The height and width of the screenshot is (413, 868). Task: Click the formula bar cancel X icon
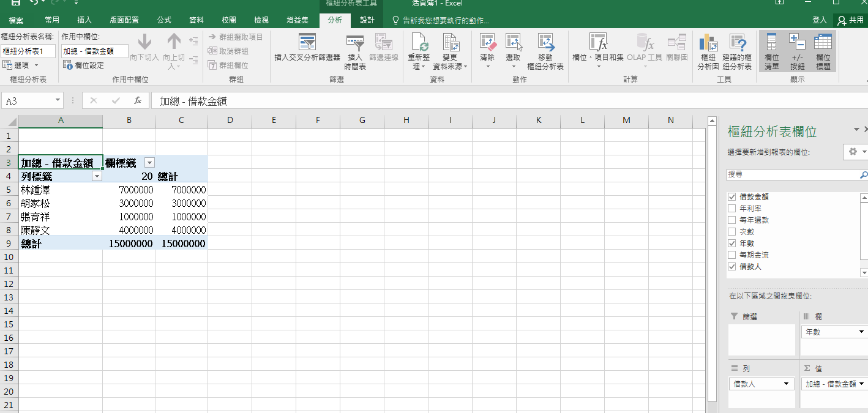point(94,100)
